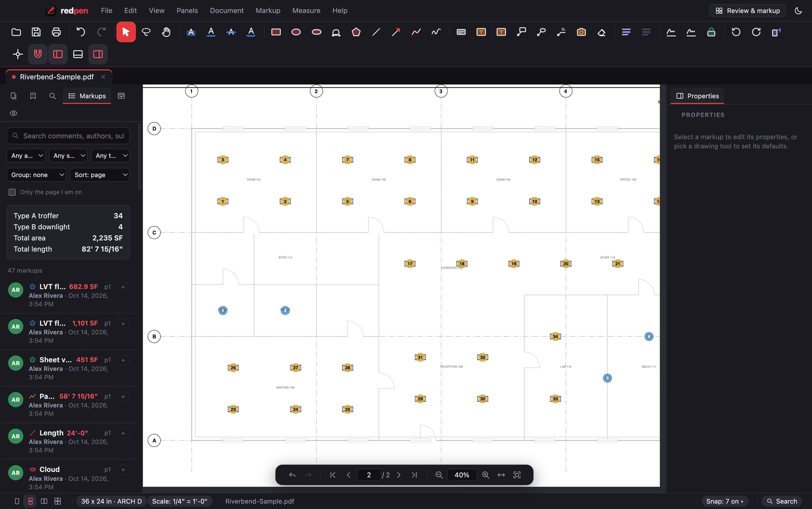Viewport: 812px width, 509px height.
Task: Switch to dark/light mode moon icon
Action: point(798,11)
